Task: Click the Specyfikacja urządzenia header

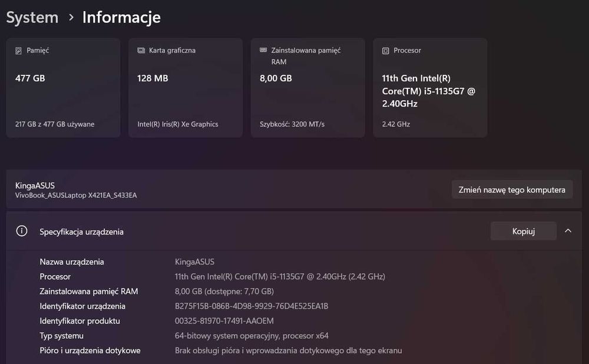Action: (81, 232)
